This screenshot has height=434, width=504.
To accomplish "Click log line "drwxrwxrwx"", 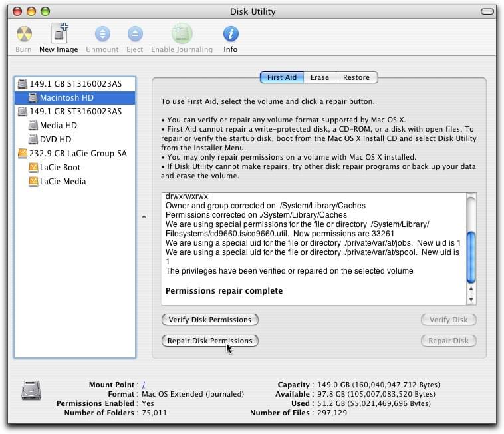I will point(187,196).
